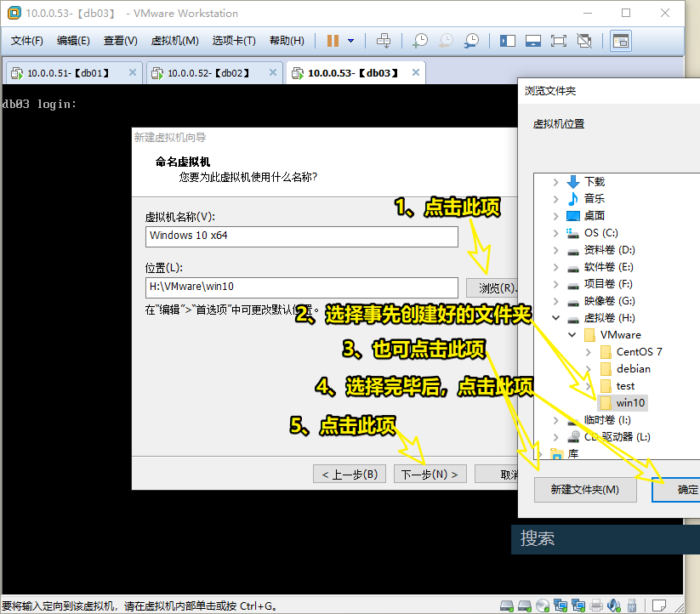Select the VMware folder
The height and width of the screenshot is (614, 700).
pyautogui.click(x=621, y=335)
